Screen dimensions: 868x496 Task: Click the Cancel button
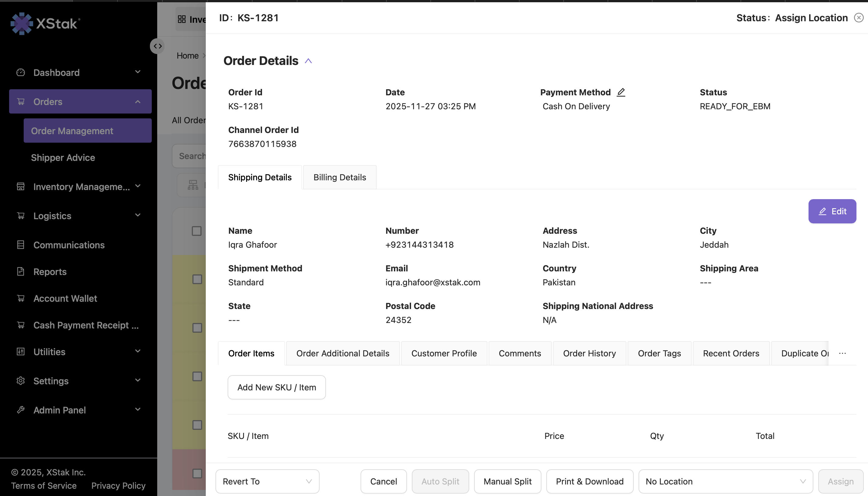383,481
